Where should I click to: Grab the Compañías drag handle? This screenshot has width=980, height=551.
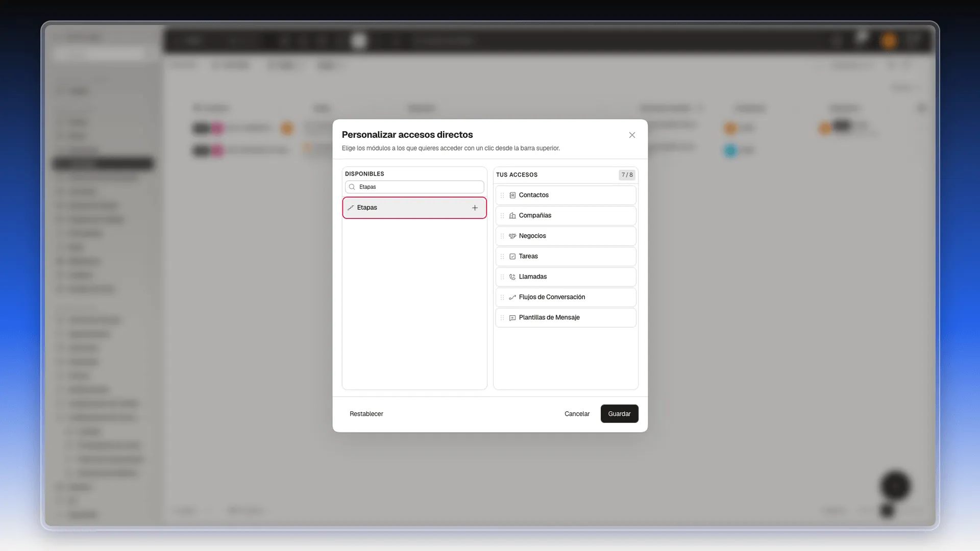click(x=502, y=215)
